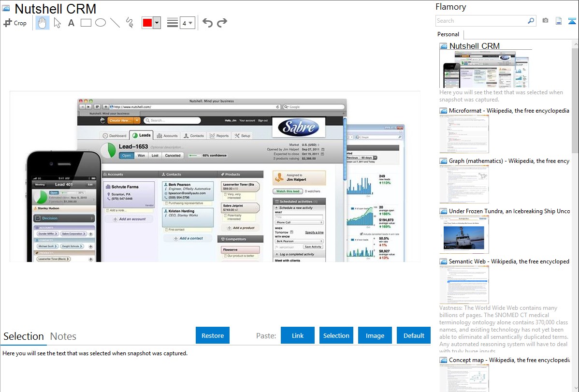
Task: Click the Nutshell CRM screenshot preview image
Action: click(215, 176)
